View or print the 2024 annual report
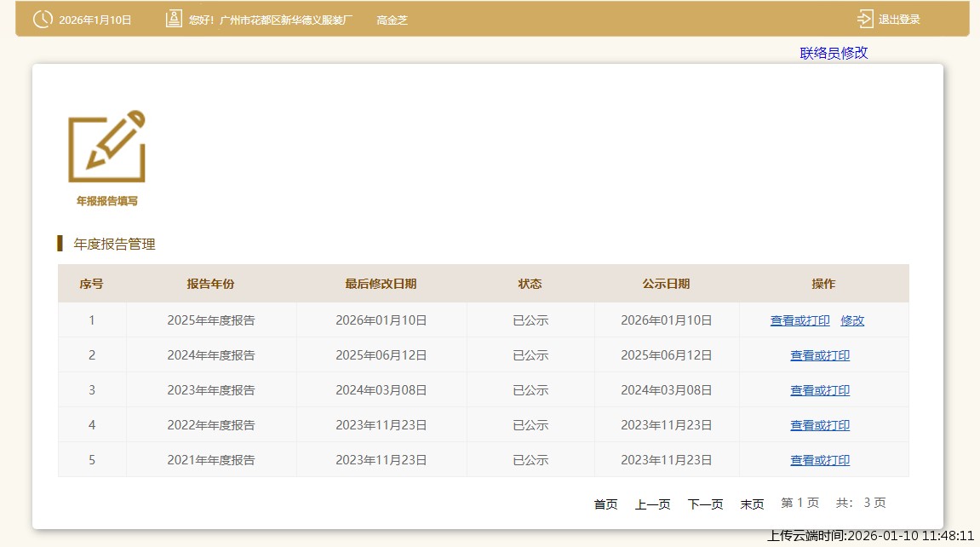Viewport: 980px width, 547px height. (819, 355)
